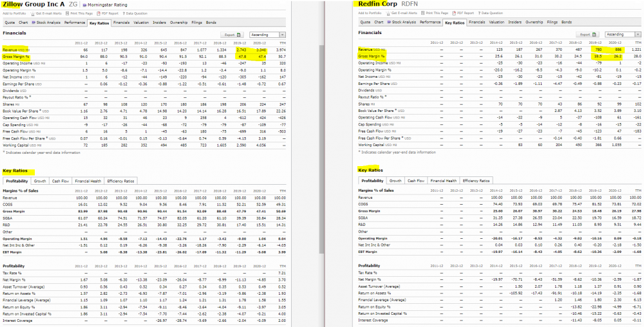The image size is (644, 327).
Task: Select Growth sub-tab under Zillow Key Ratios
Action: point(40,181)
